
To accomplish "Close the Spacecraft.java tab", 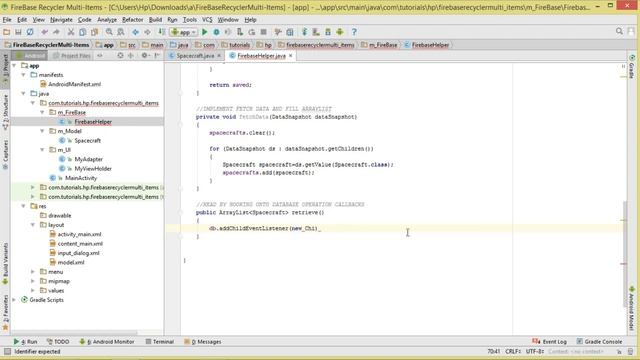I will click(x=219, y=56).
